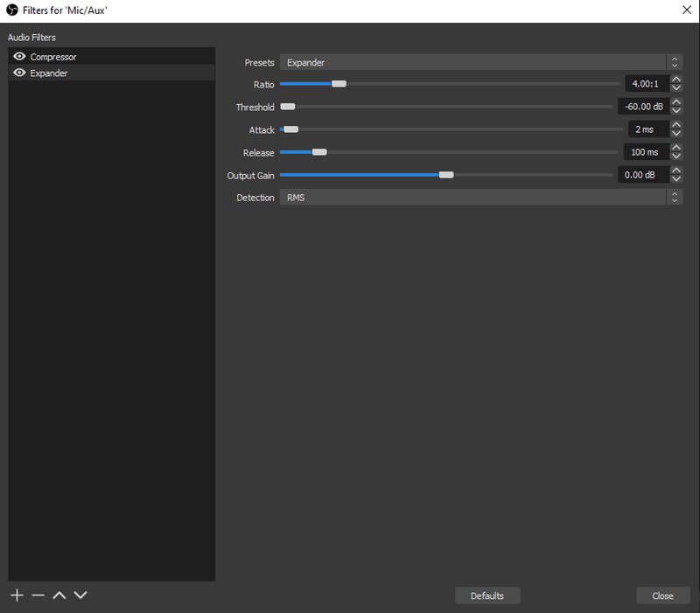Increase Attack time with up stepper arrow
The image size is (700, 613).
[676, 125]
